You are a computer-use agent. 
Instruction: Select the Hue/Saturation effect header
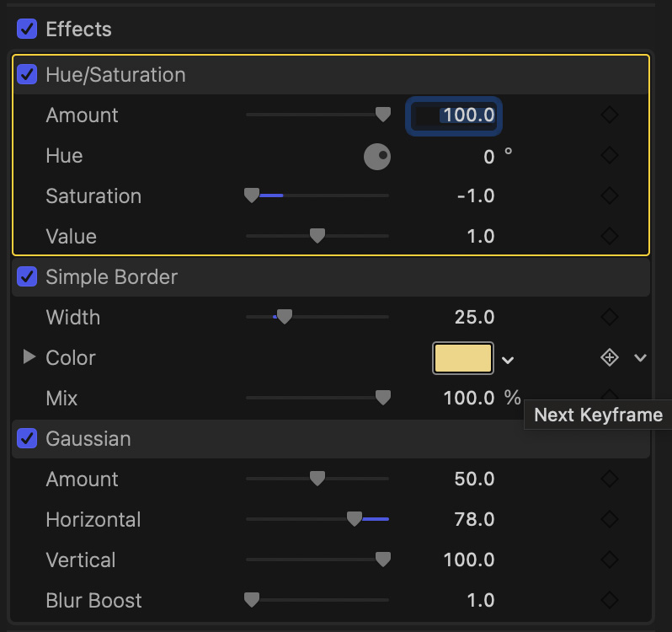116,75
